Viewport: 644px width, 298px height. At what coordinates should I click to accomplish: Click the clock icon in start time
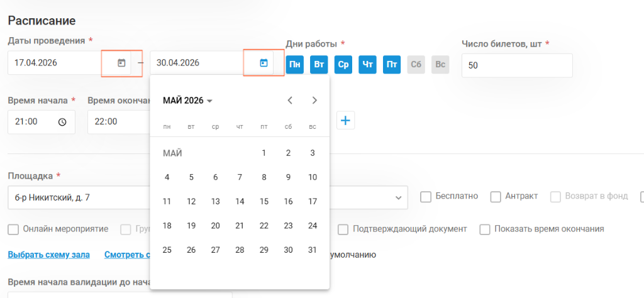(62, 122)
